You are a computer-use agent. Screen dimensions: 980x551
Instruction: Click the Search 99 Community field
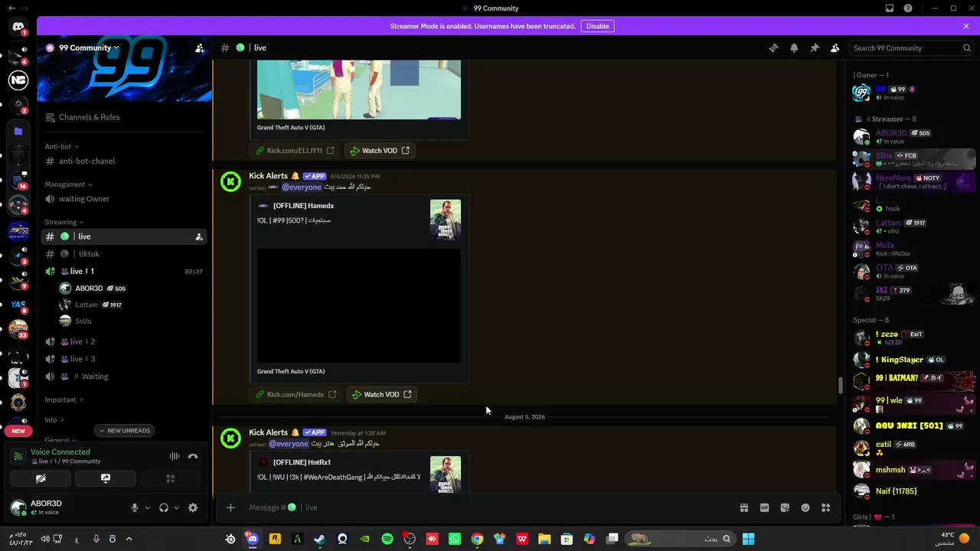pos(912,47)
